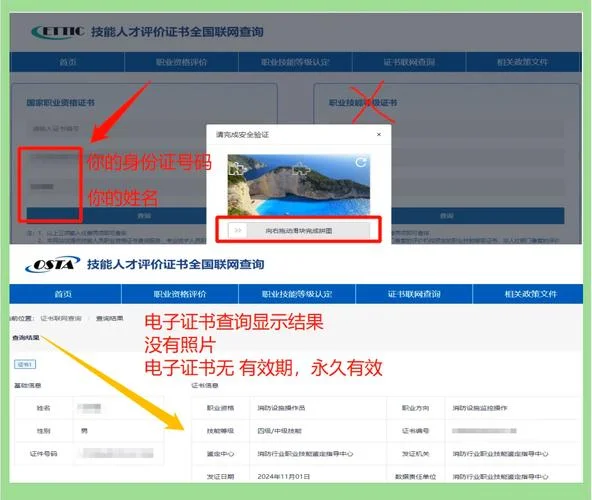Click certificate number field under 国家职业资格证书
The width and height of the screenshot is (592, 500).
(115, 129)
